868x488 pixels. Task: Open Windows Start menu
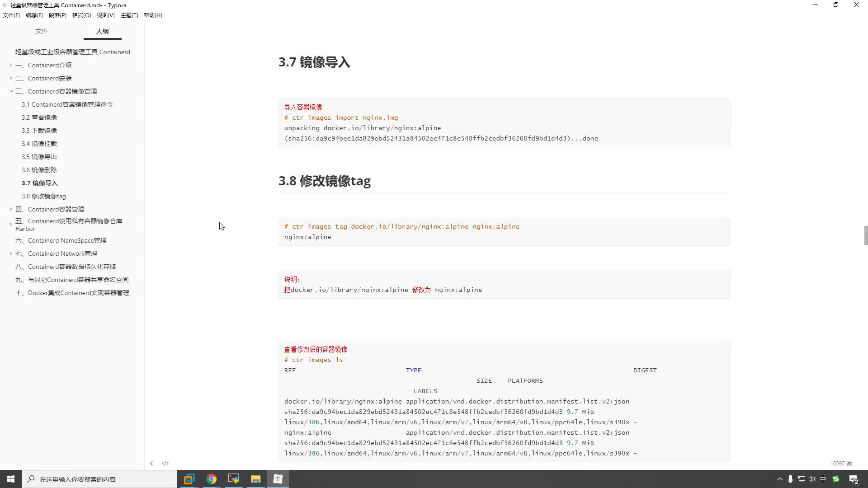[11, 479]
